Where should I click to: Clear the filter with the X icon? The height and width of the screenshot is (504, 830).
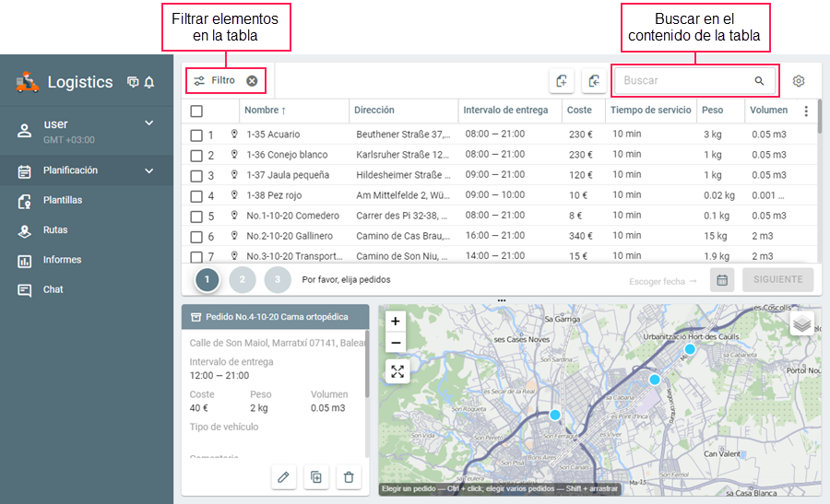[252, 80]
